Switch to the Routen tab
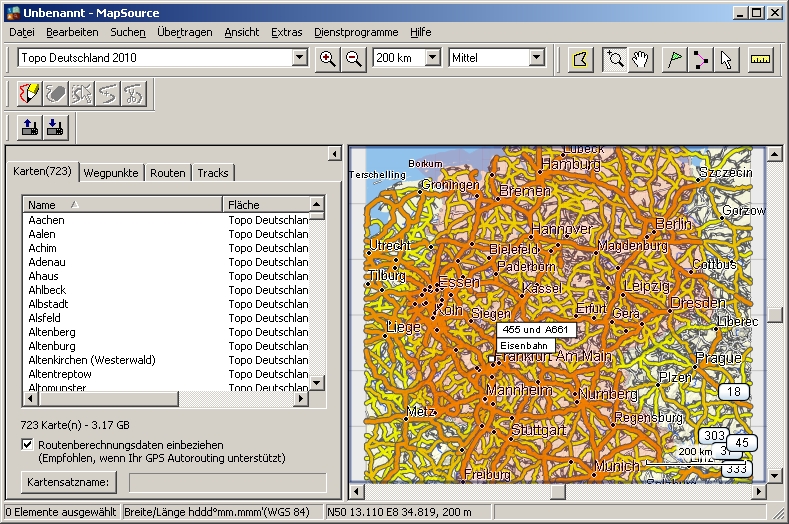The image size is (789, 524). pos(168,173)
